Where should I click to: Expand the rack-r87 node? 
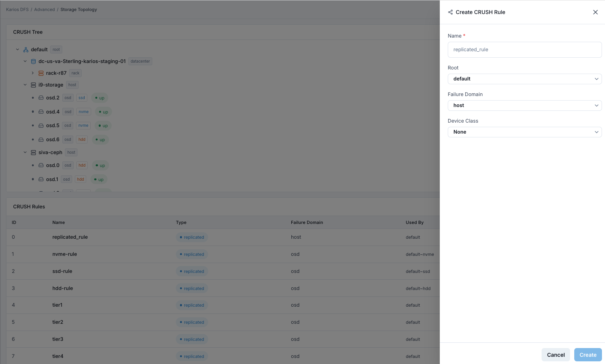[x=33, y=73]
